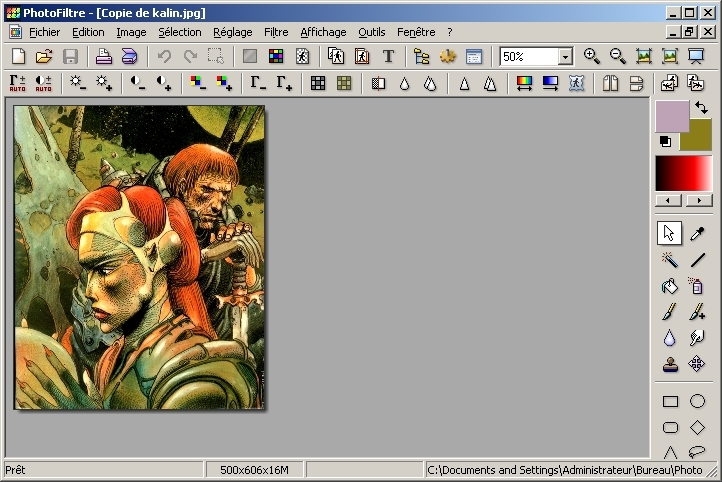Choose the Rectangle selection shape
Image resolution: width=722 pixels, height=482 pixels.
tap(669, 402)
